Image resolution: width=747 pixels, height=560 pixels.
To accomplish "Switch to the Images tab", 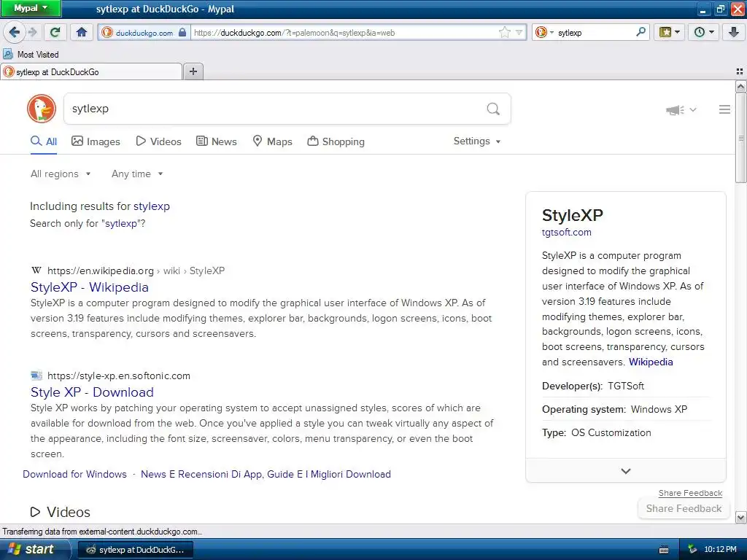I will click(x=96, y=141).
